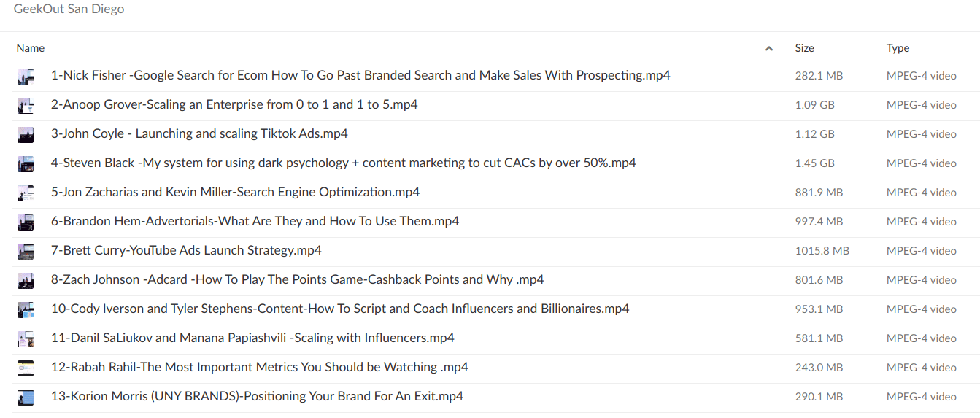The height and width of the screenshot is (418, 980).
Task: Click the 13-Korion Morris video file icon
Action: [x=26, y=397]
